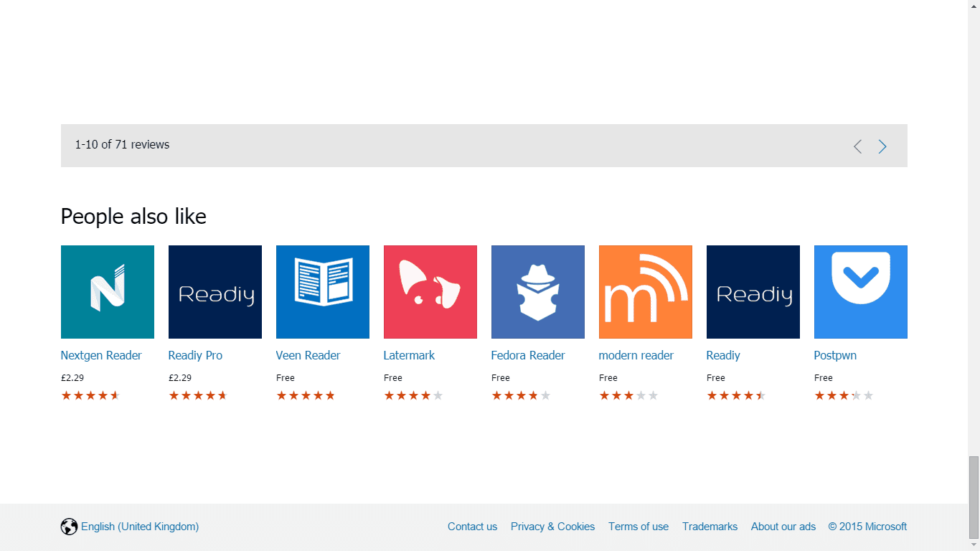
Task: Open the Trademarks footer link
Action: tap(710, 527)
